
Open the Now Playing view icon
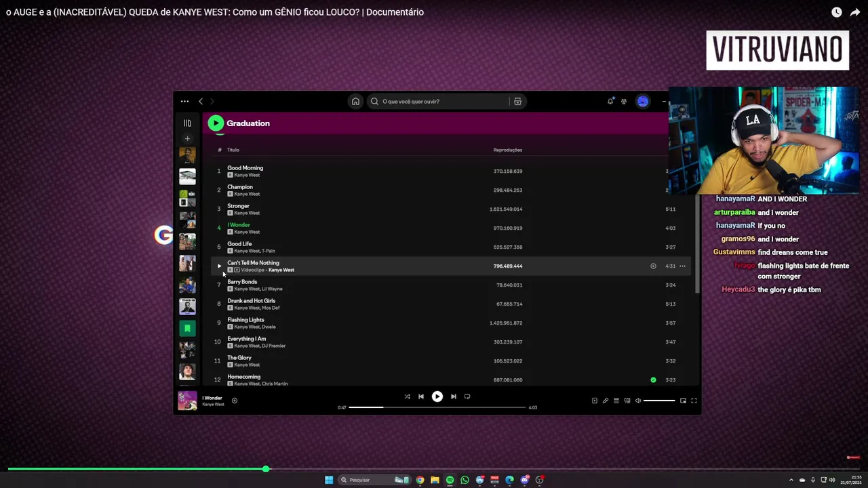[x=595, y=401]
